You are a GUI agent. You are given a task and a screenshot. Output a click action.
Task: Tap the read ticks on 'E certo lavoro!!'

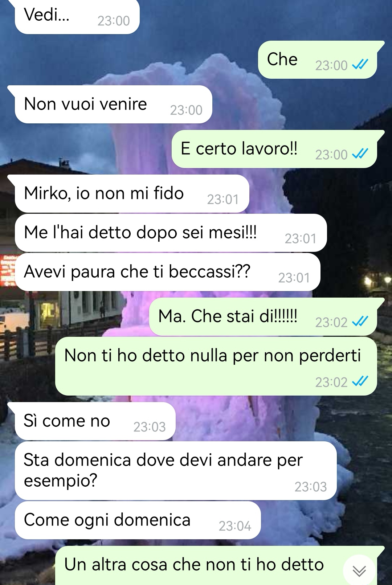click(360, 154)
